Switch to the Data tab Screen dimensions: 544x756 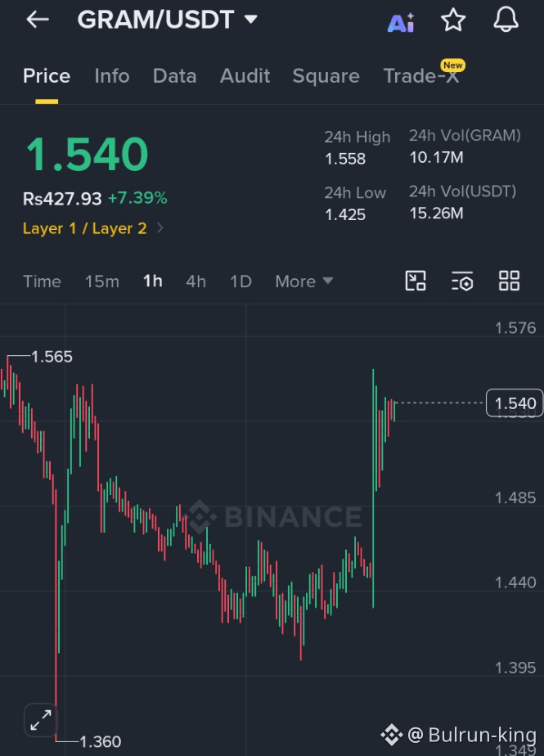174,76
